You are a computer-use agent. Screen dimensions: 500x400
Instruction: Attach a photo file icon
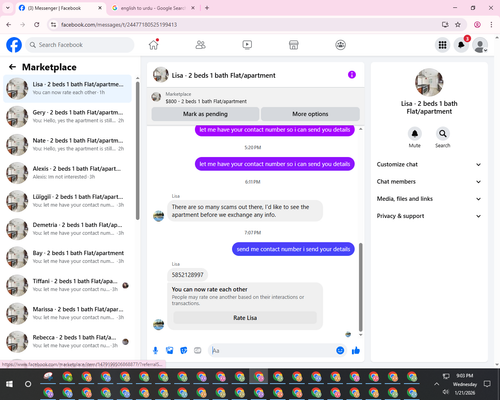tap(170, 350)
